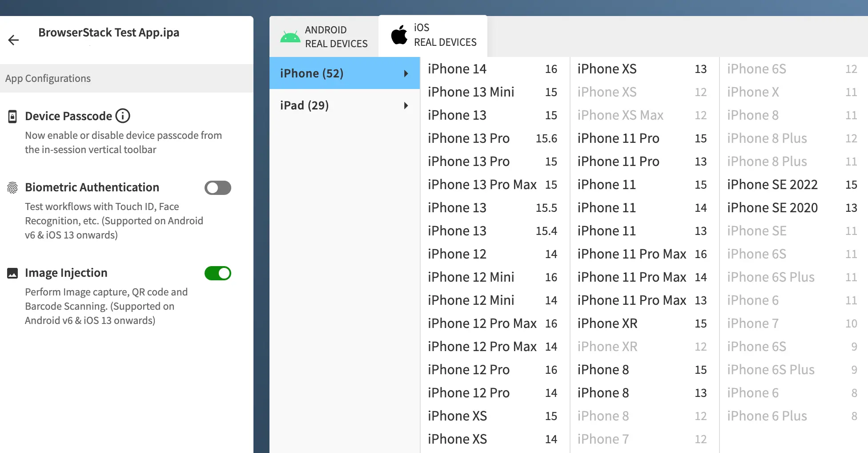Enable the Biometric Authentication toggle
Viewport: 868px width, 453px height.
click(x=217, y=188)
